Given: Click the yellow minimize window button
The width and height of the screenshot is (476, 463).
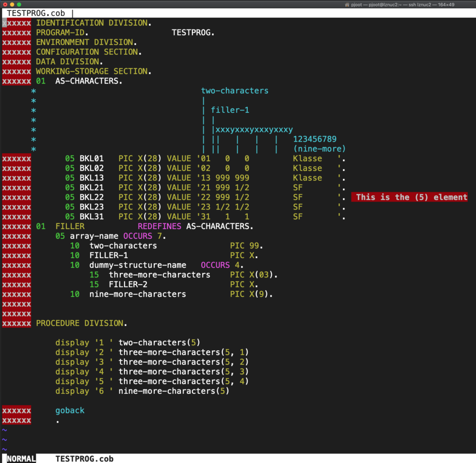Looking at the screenshot, I should pos(12,5).
